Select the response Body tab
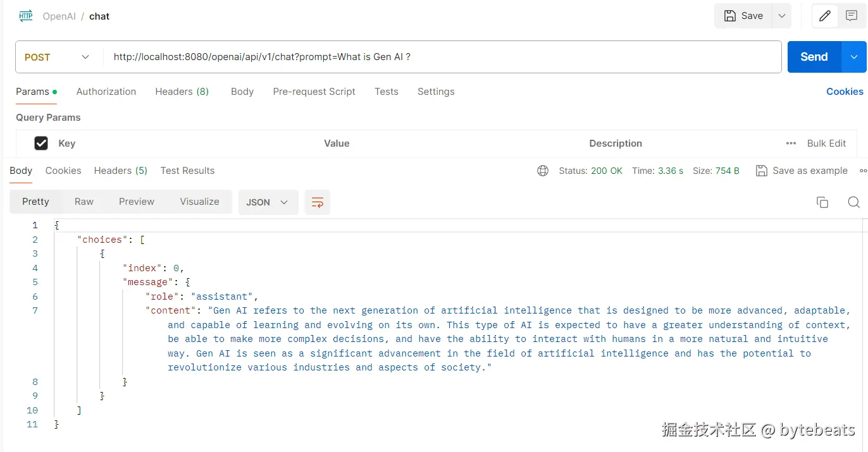 point(21,171)
